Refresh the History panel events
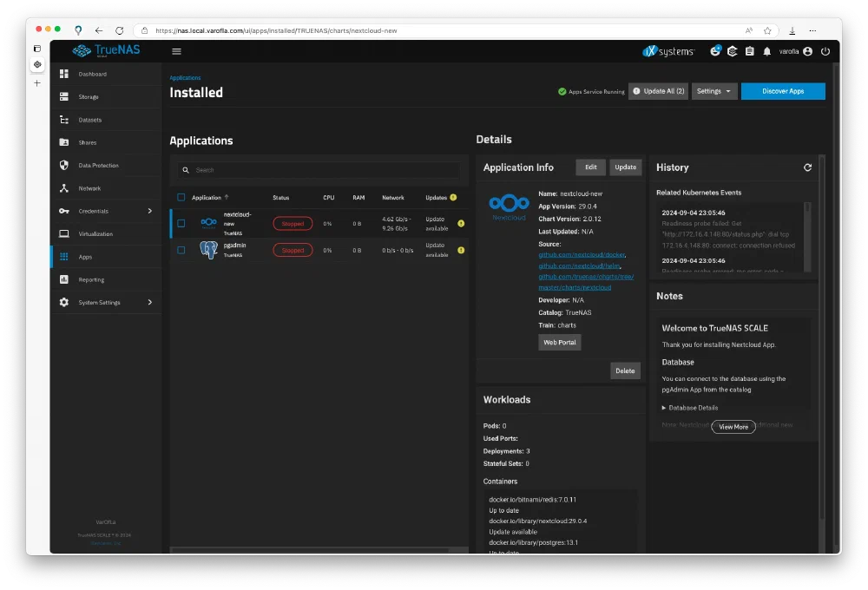Image resolution: width=868 pixels, height=590 pixels. 807,167
